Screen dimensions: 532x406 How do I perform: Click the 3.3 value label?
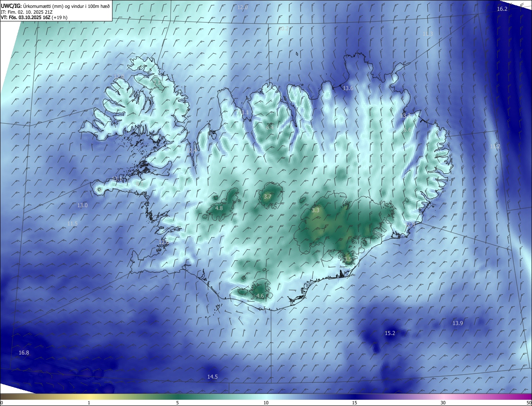point(315,210)
